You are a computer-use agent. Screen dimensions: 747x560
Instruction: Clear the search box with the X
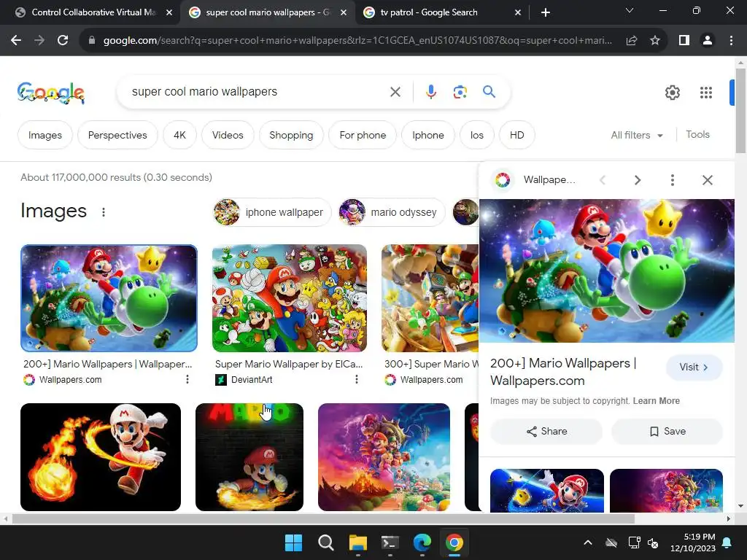tap(395, 92)
